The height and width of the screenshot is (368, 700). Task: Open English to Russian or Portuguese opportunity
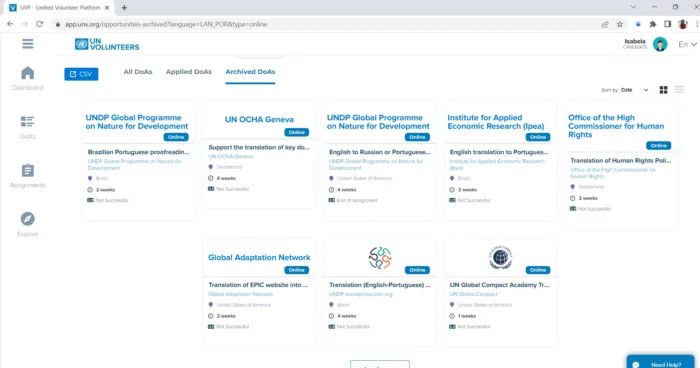click(380, 152)
